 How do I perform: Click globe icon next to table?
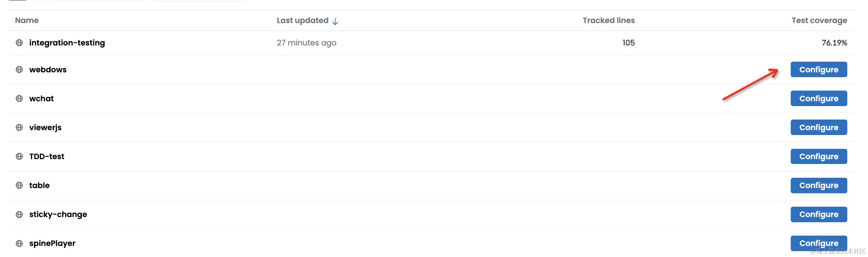click(19, 185)
